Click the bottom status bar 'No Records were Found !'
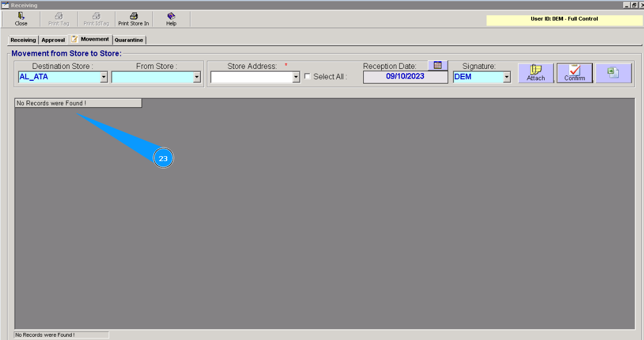This screenshot has height=340, width=644. (61, 335)
